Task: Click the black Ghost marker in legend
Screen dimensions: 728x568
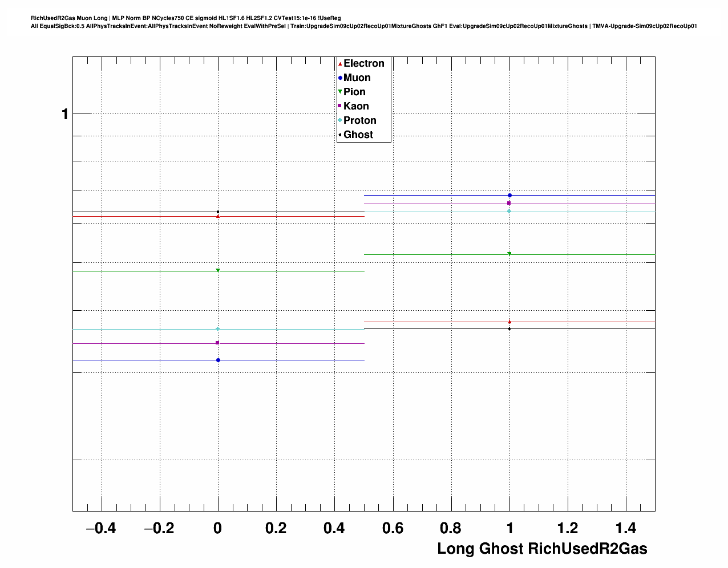Action: (x=340, y=135)
